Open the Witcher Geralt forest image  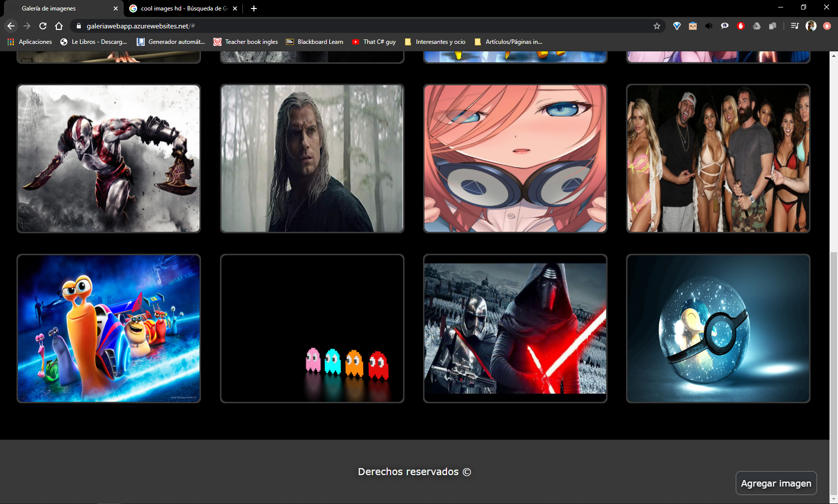click(312, 159)
